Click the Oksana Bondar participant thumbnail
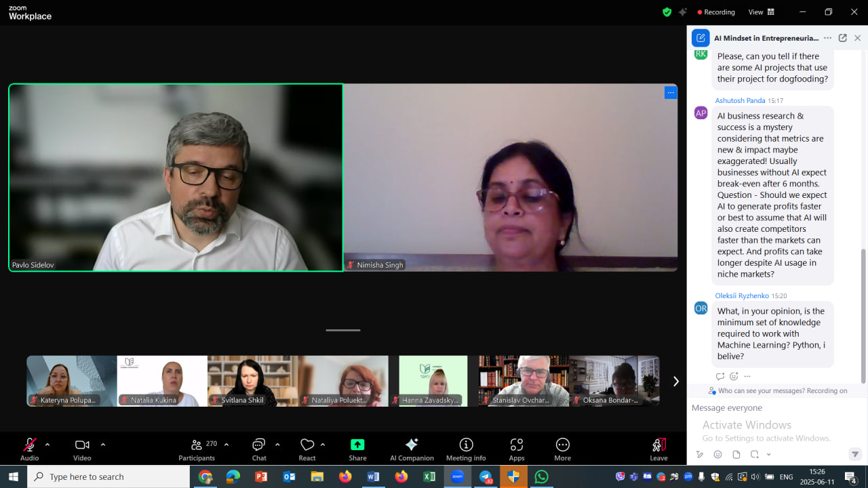Image resolution: width=868 pixels, height=488 pixels. coord(614,381)
